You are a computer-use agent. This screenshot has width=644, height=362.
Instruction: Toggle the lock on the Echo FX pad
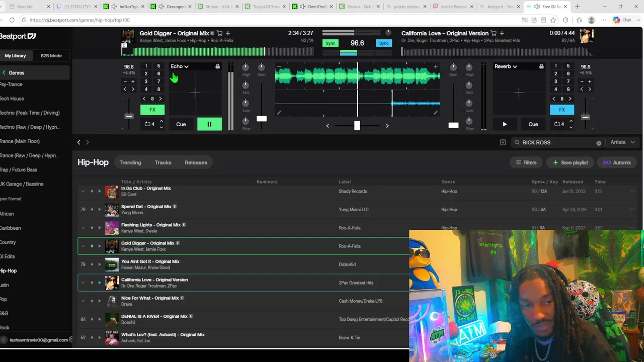(x=217, y=66)
